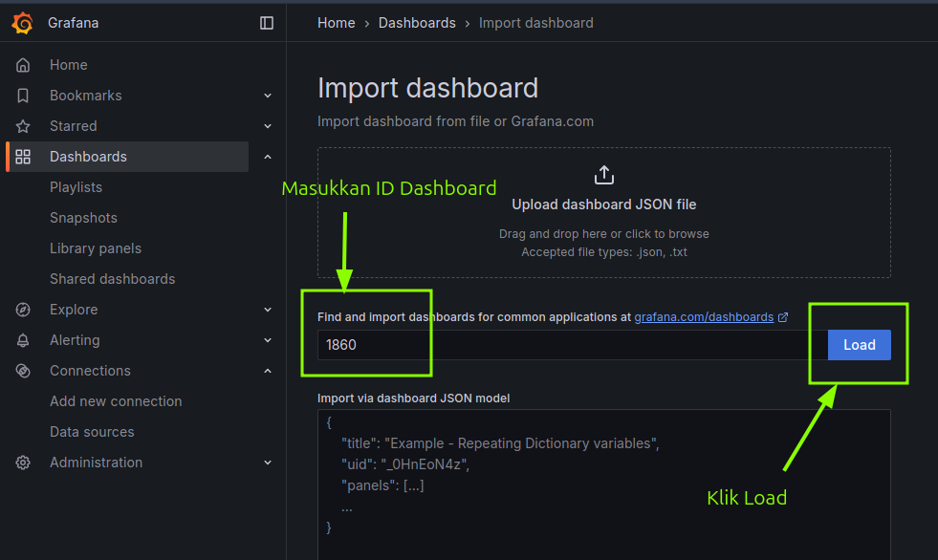Click Home in the breadcrumb trail

pyautogui.click(x=336, y=22)
